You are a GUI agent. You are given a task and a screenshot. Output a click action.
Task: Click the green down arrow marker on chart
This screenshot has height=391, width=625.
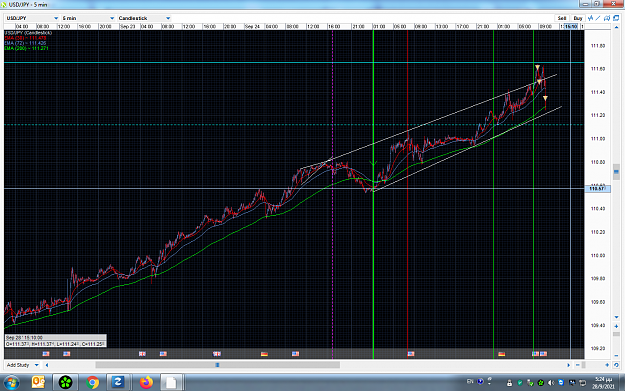point(373,163)
